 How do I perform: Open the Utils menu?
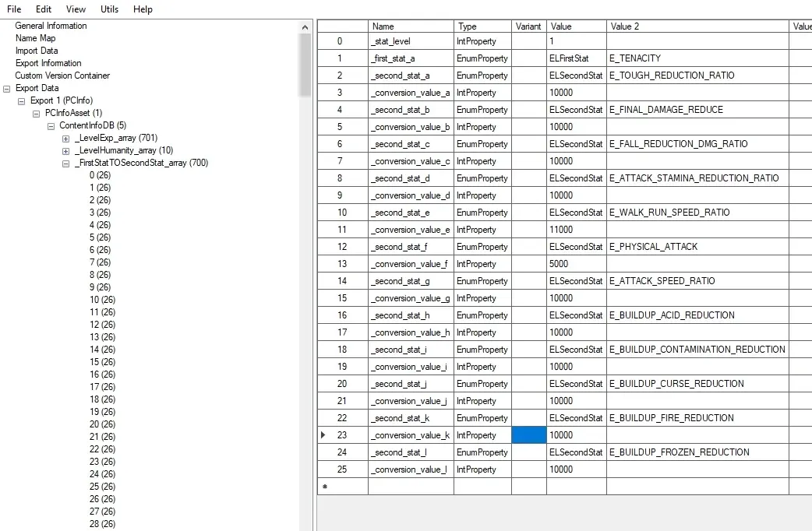coord(110,9)
